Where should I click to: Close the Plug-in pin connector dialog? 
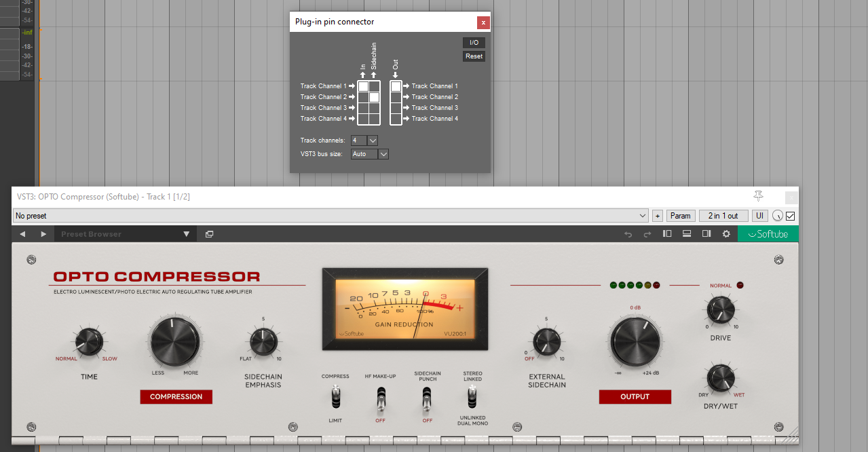tap(483, 22)
